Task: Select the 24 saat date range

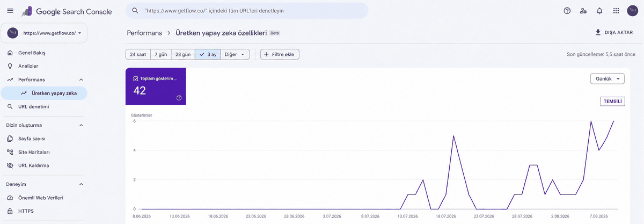Action: pyautogui.click(x=137, y=54)
